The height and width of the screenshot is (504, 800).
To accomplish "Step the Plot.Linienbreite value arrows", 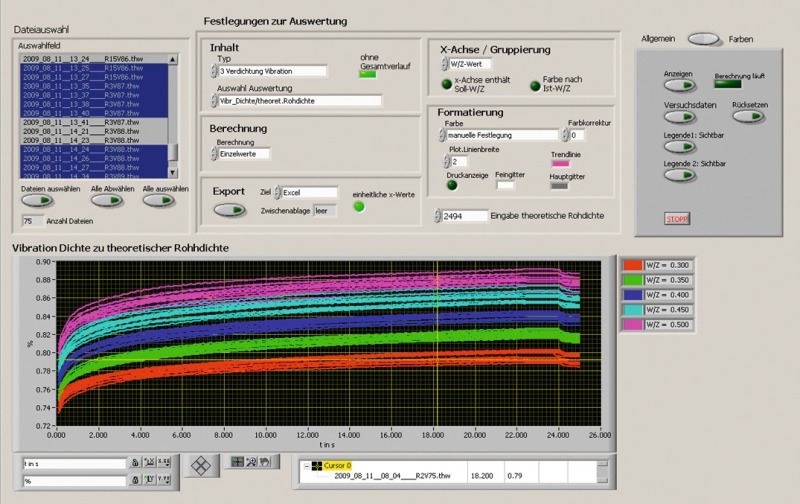I will tap(446, 161).
